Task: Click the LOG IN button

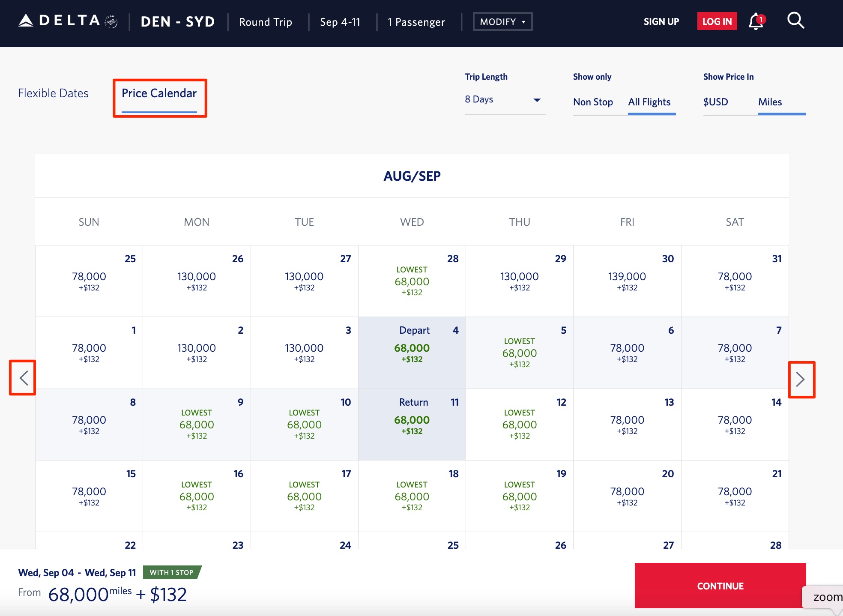Action: coord(717,21)
